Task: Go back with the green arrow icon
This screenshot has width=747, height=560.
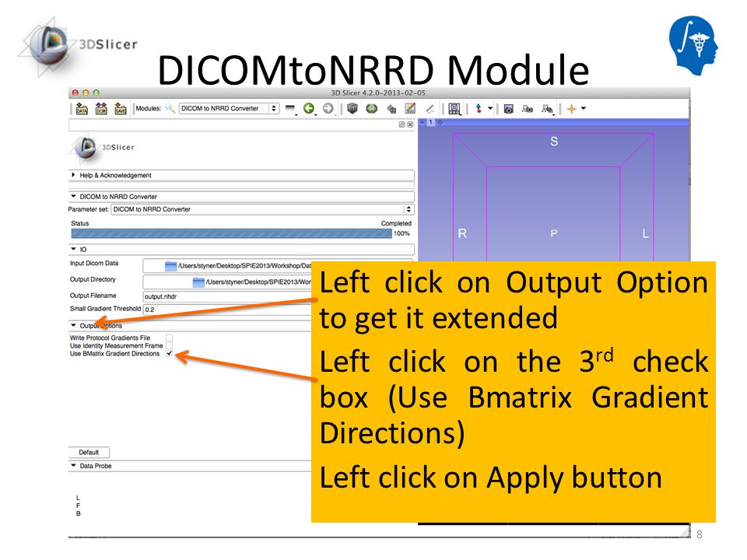Action: pos(309,109)
